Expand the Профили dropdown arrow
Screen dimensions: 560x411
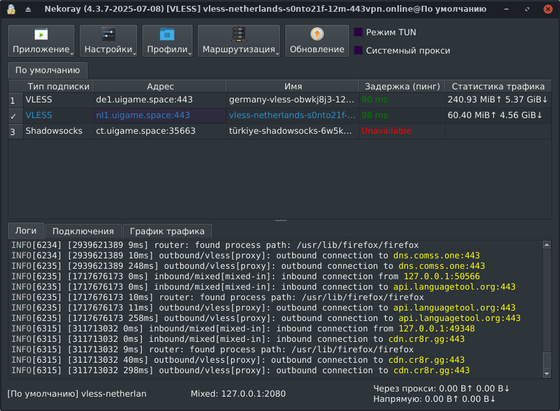[x=190, y=54]
